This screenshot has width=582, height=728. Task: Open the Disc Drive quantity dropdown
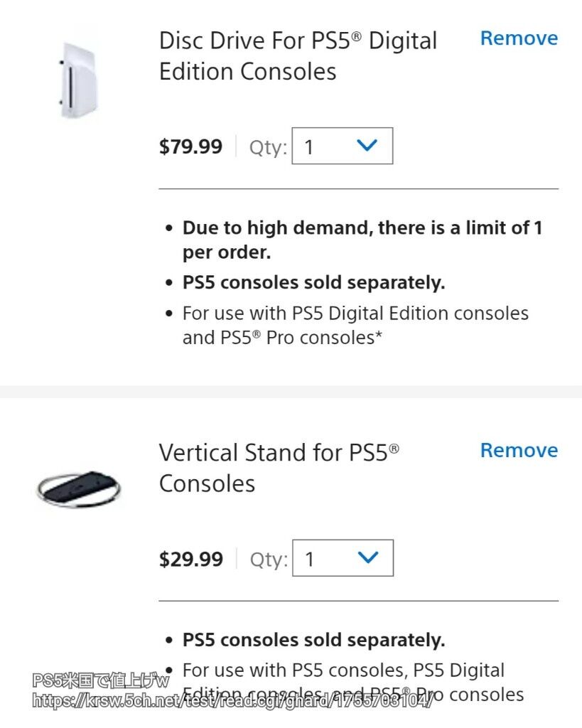pos(342,146)
